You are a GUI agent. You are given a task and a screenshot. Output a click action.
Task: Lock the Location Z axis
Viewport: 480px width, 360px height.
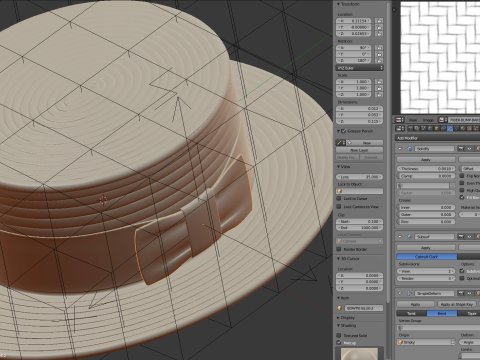379,34
